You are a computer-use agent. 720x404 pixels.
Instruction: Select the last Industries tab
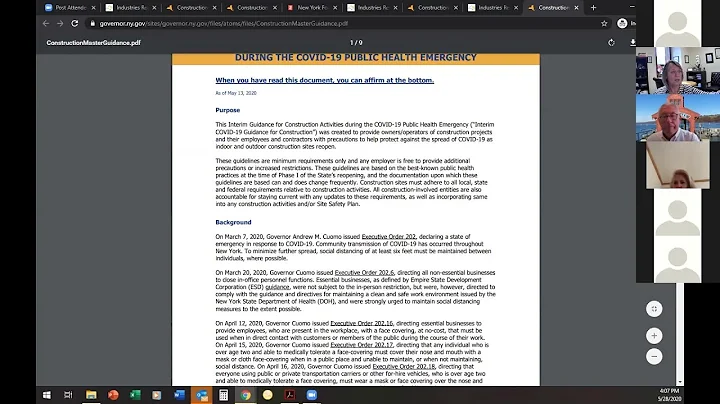492,8
